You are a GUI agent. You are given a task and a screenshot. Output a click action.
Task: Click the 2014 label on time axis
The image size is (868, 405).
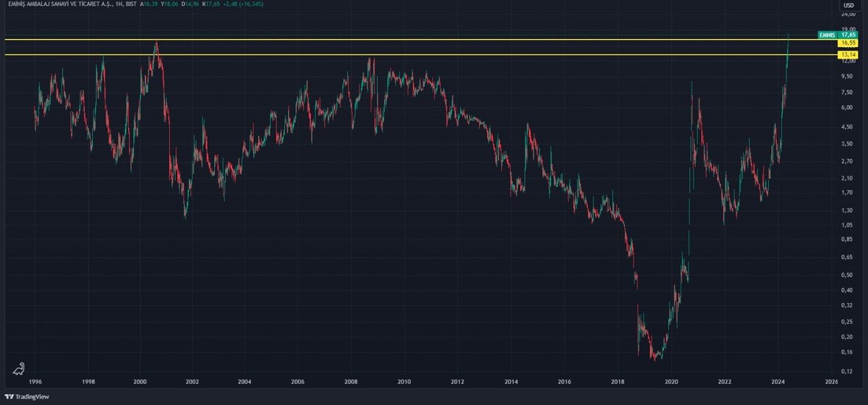[x=511, y=380]
